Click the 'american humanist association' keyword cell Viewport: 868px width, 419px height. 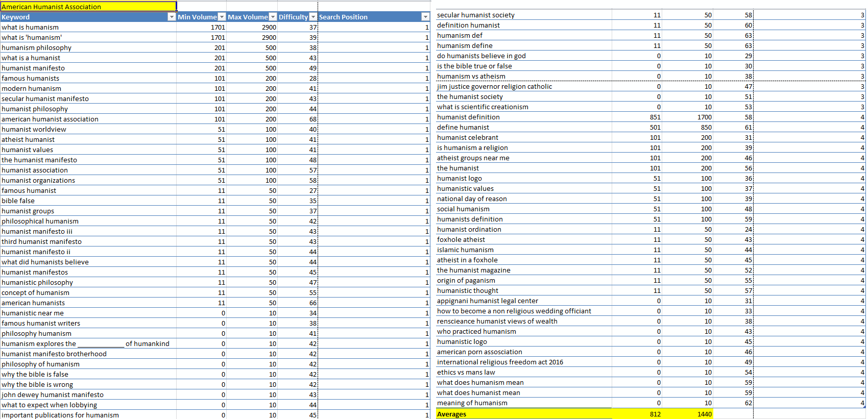click(x=88, y=119)
